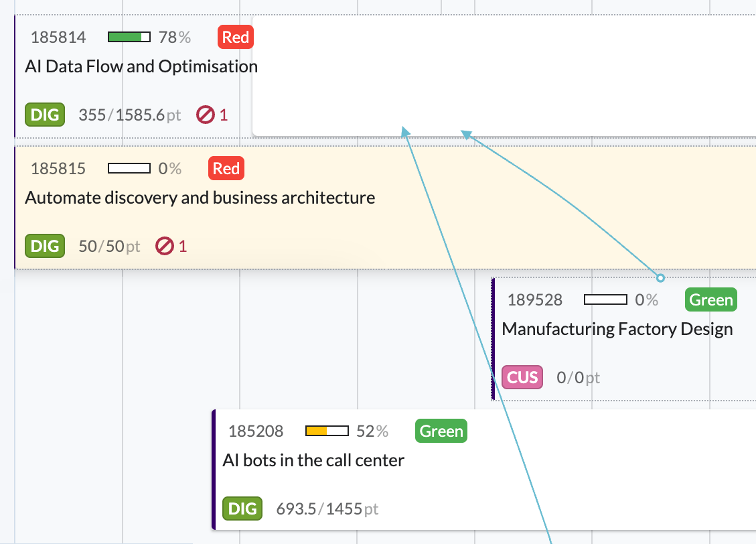The width and height of the screenshot is (756, 544).
Task: Click the empty 0% progress bar on card 185815
Action: point(129,169)
